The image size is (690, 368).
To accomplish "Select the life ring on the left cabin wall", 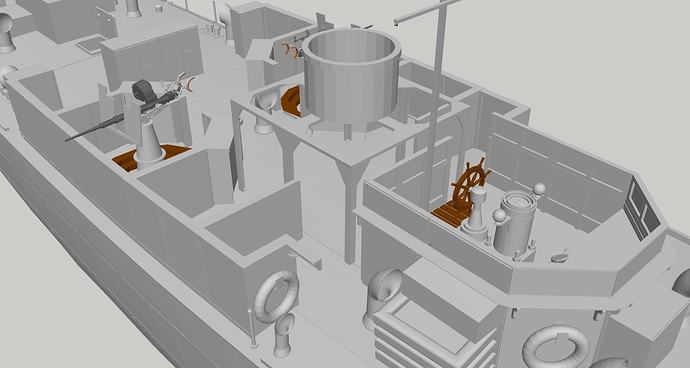I will (x=277, y=296).
